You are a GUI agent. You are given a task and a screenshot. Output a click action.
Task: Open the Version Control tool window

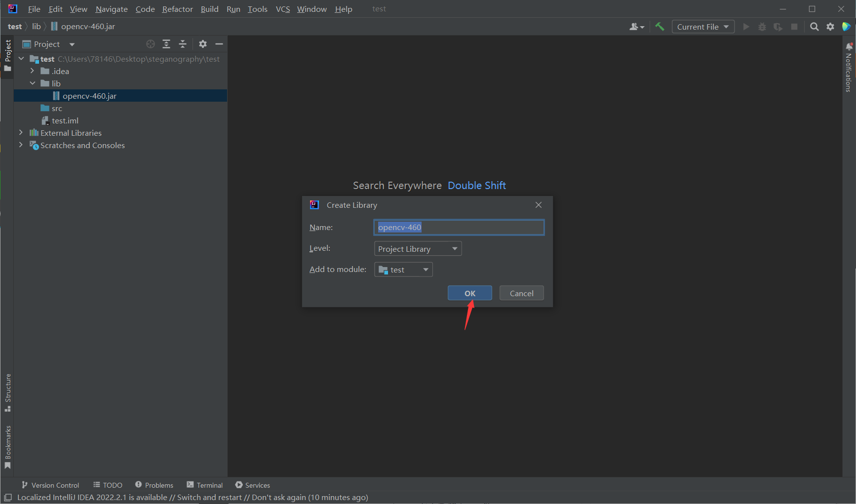[50, 485]
